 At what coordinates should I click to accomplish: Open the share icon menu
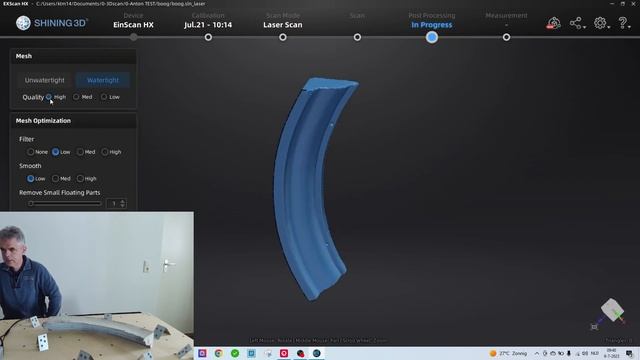[576, 23]
